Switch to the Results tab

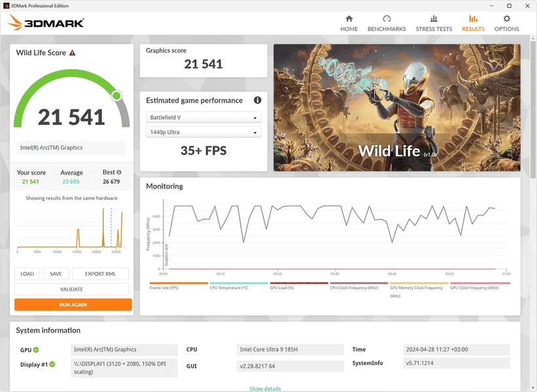tap(473, 24)
